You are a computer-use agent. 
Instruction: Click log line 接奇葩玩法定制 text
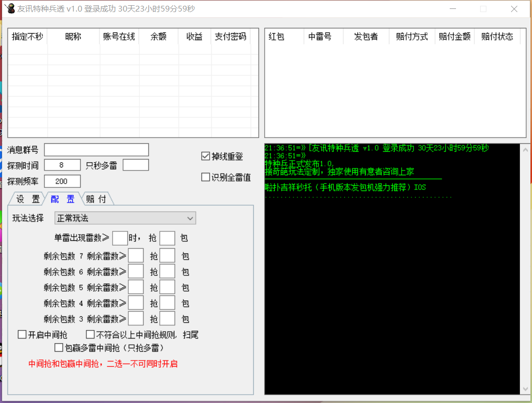point(339,172)
